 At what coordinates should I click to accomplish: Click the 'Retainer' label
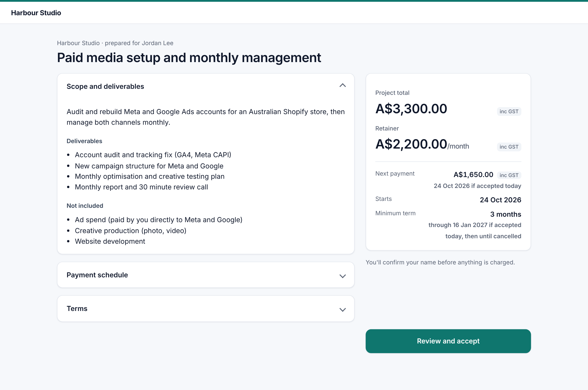387,128
